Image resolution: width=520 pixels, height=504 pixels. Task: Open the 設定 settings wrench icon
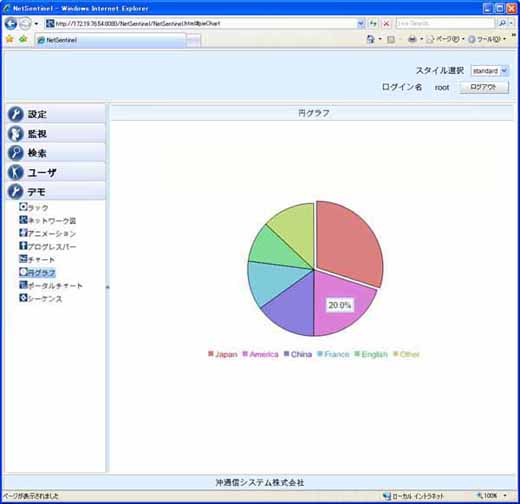coord(15,114)
